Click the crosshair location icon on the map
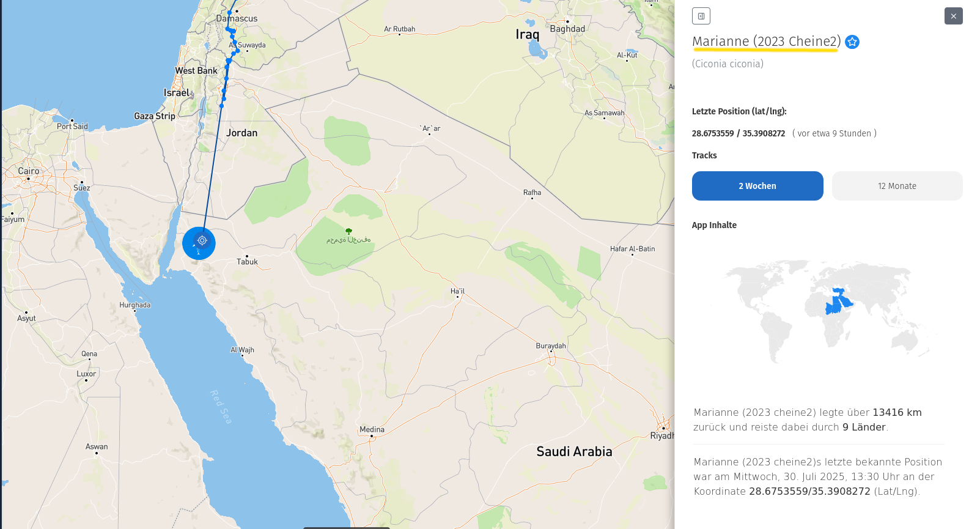 [x=202, y=240]
